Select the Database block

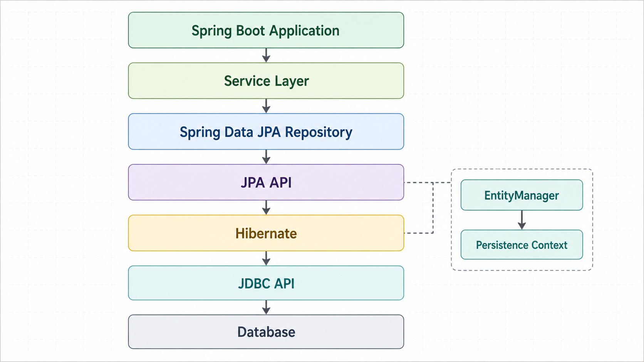coord(266,332)
